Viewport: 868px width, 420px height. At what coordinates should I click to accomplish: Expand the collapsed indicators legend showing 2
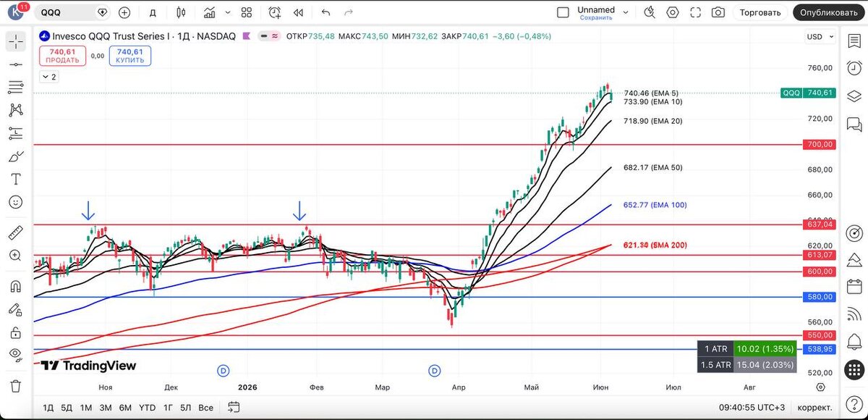tap(50, 77)
